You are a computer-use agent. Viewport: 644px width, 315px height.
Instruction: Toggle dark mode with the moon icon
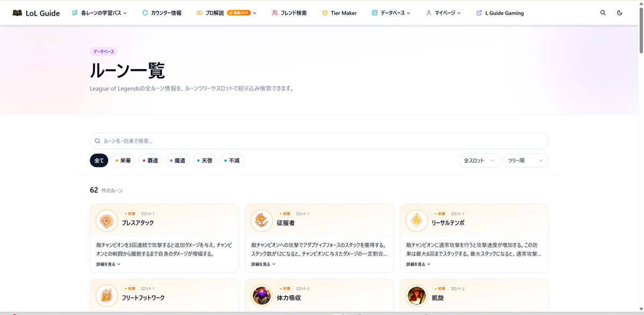(620, 13)
